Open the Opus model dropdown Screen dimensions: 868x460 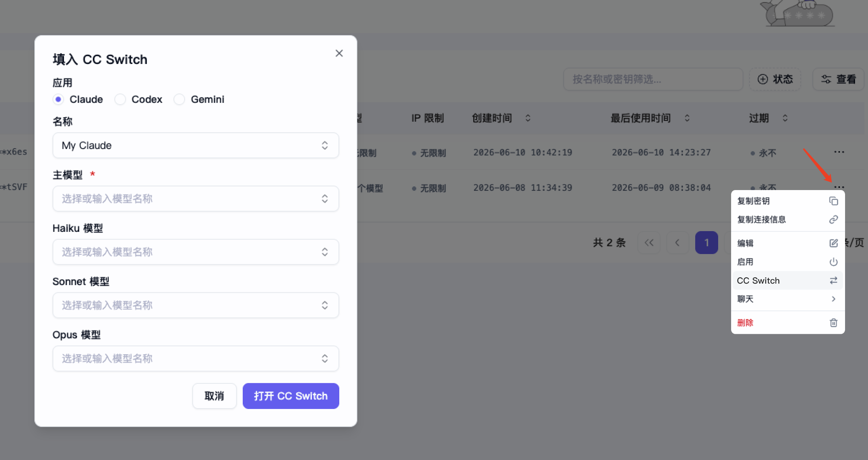(196, 358)
